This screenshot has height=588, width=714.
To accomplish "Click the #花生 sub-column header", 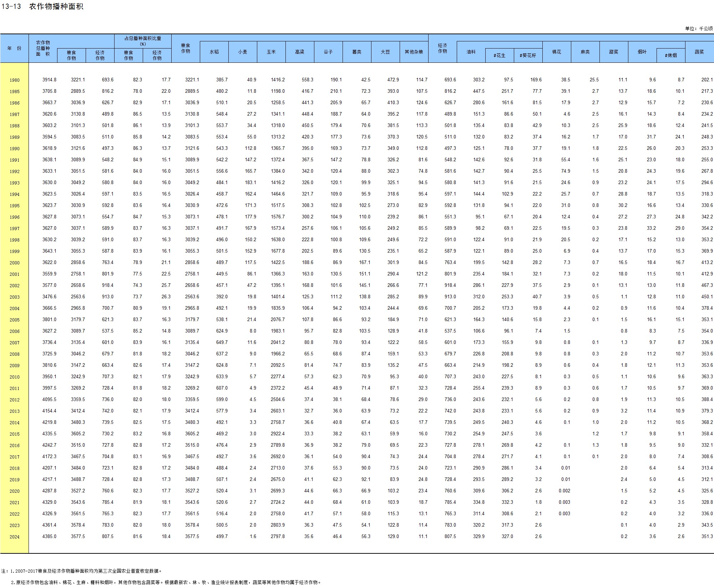I will point(500,55).
